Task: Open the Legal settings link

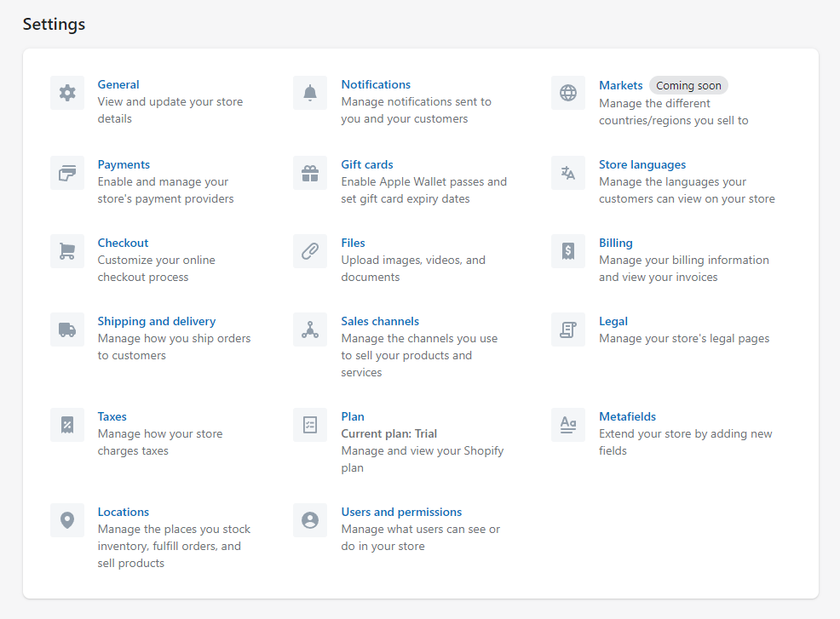Action: point(613,321)
